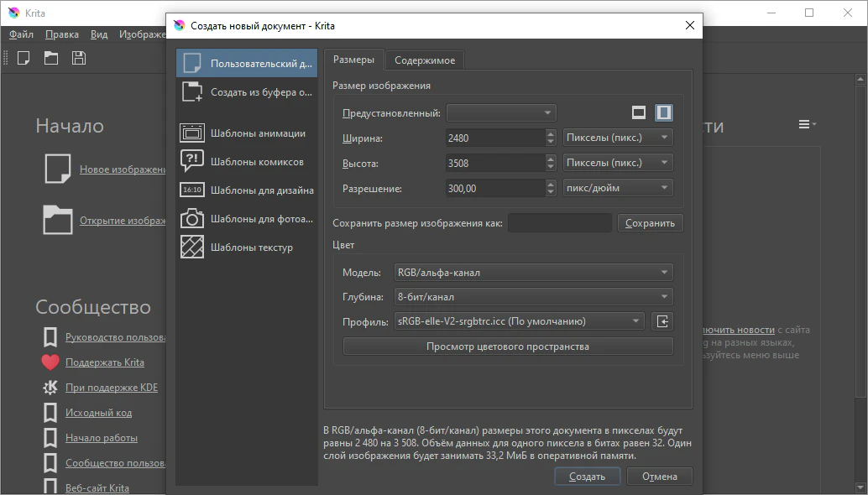
Task: Click the open file toolbar icon
Action: [51, 58]
